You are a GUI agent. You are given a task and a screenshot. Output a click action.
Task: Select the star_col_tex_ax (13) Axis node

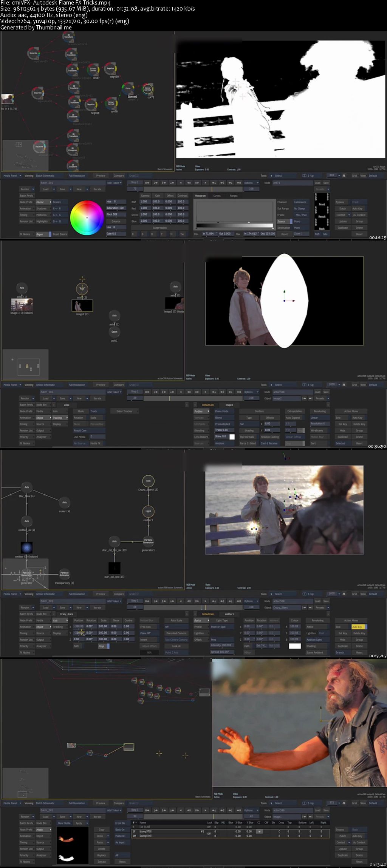tap(114, 541)
